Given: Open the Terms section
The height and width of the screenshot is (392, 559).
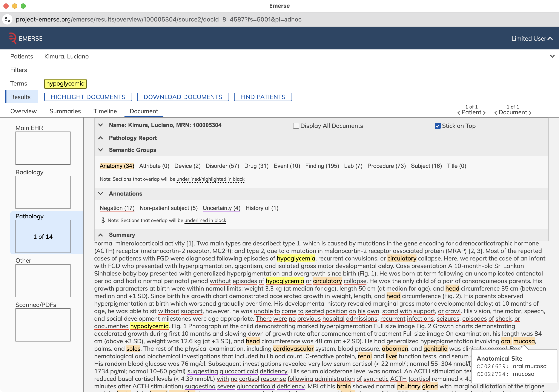Looking at the screenshot, I should click(x=18, y=83).
